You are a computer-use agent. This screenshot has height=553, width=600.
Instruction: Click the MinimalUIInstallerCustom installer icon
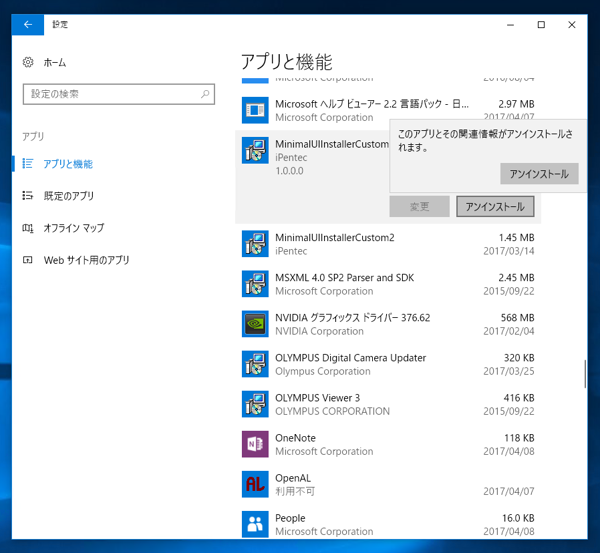click(255, 150)
